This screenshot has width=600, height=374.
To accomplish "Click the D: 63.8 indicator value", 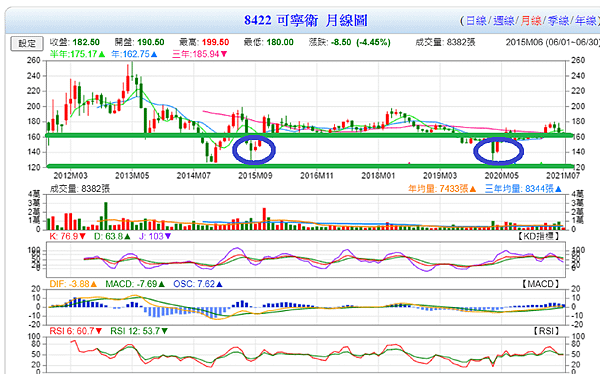I will tap(112, 236).
